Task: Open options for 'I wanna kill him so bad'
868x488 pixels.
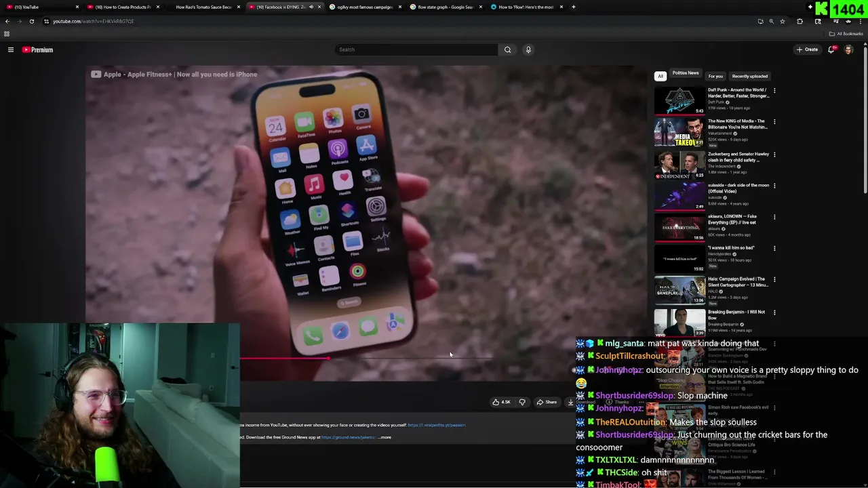Action: click(x=774, y=248)
